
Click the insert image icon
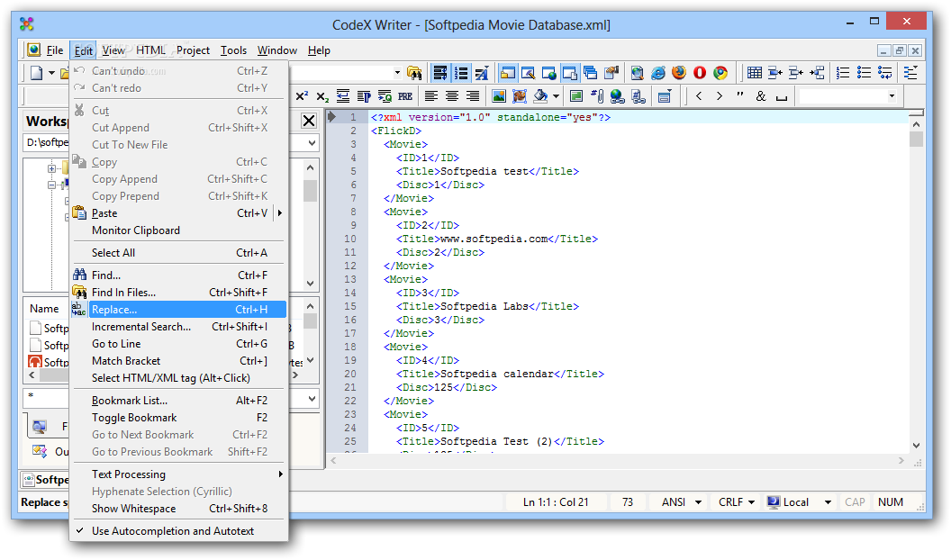pos(499,95)
